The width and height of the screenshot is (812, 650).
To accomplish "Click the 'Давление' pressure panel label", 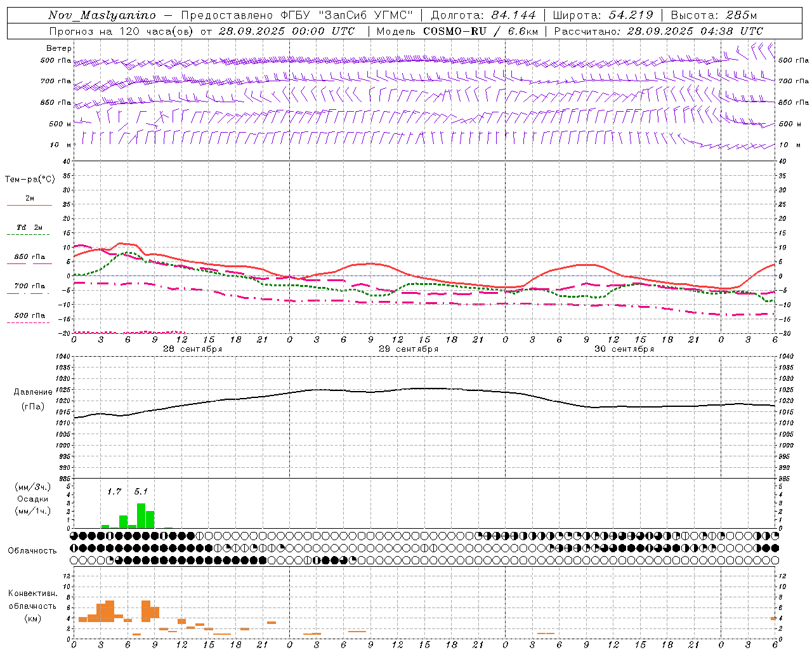I will click(x=33, y=392).
